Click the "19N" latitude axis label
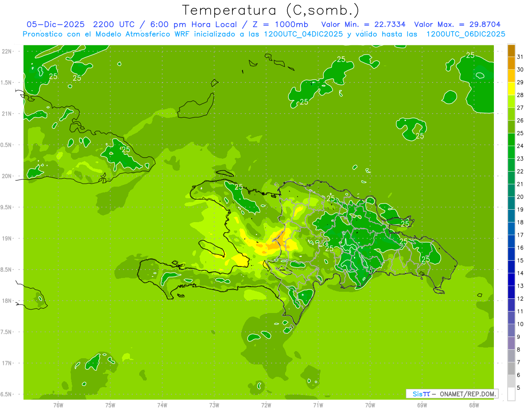 click(8, 239)
